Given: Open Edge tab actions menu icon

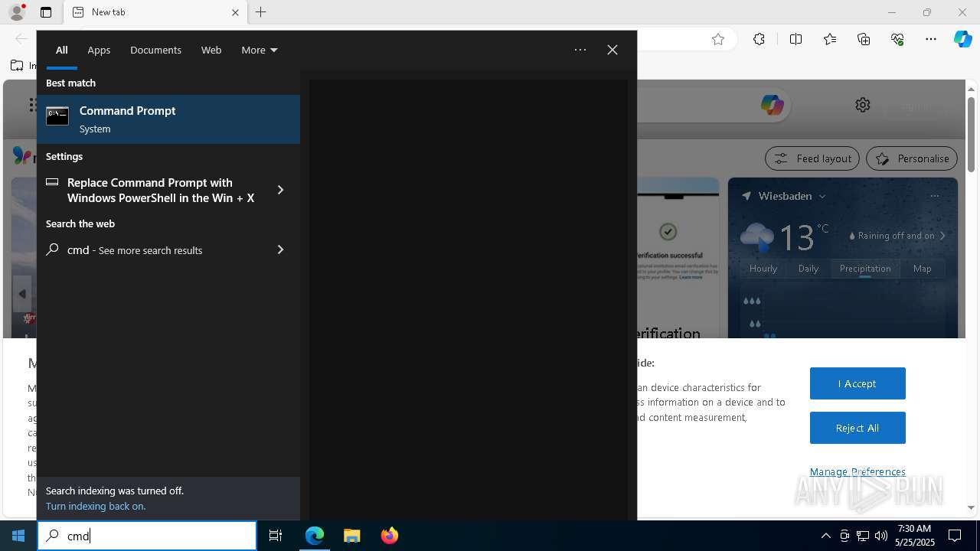Looking at the screenshot, I should coord(46,12).
